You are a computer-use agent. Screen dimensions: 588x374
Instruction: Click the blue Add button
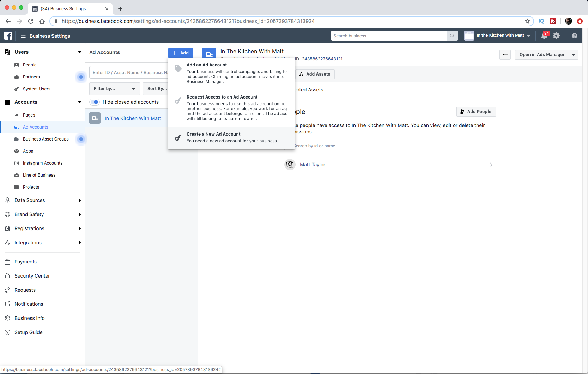pyautogui.click(x=181, y=53)
